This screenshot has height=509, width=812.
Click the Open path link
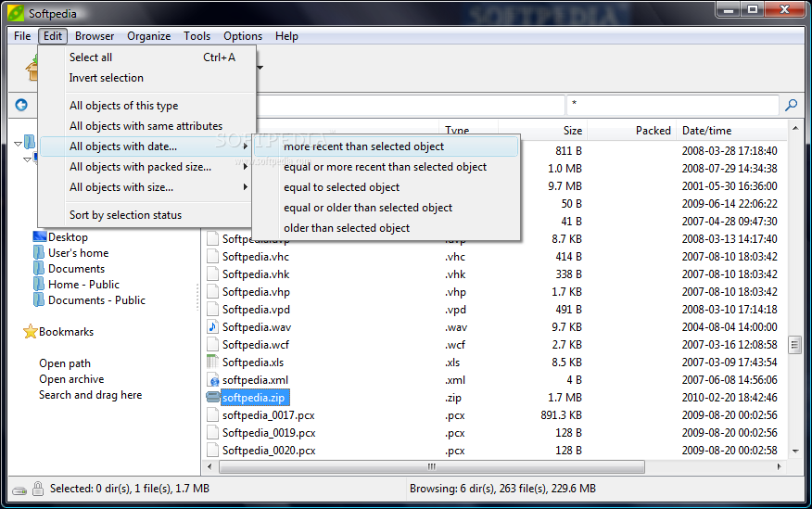[65, 363]
